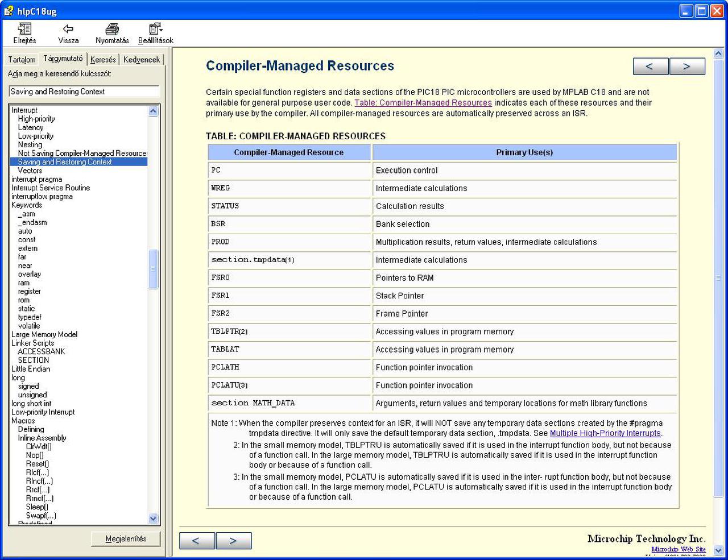Click the Megjelenítés button
Image resolution: width=728 pixels, height=560 pixels.
(x=126, y=539)
